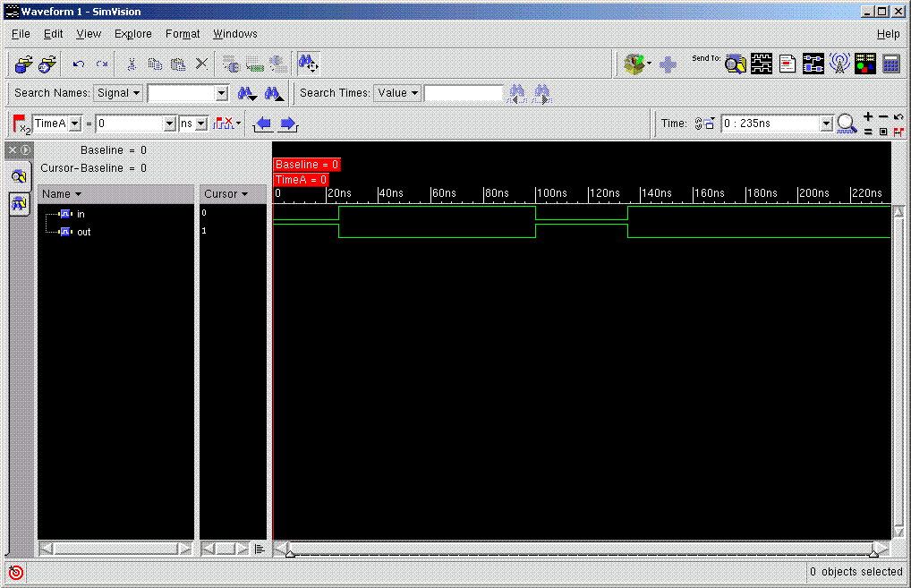The height and width of the screenshot is (588, 911).
Task: Click the magnifier zoom full icon
Action: coord(847,124)
